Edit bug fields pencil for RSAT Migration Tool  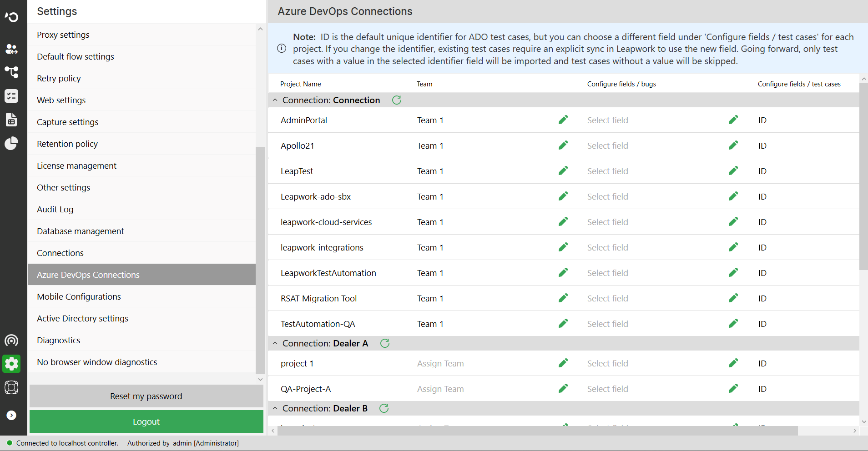[563, 298]
